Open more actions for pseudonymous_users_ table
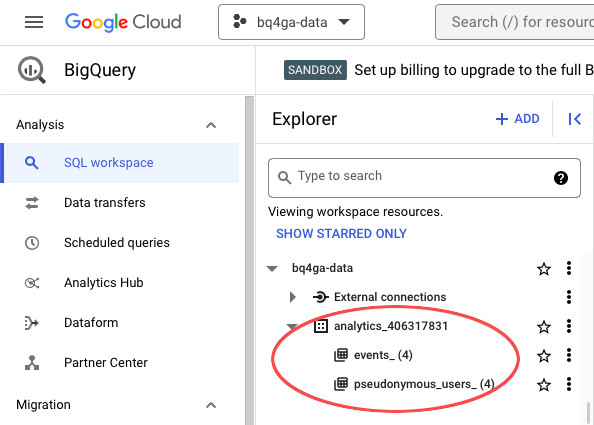Viewport: 594px width, 425px height. pos(569,384)
